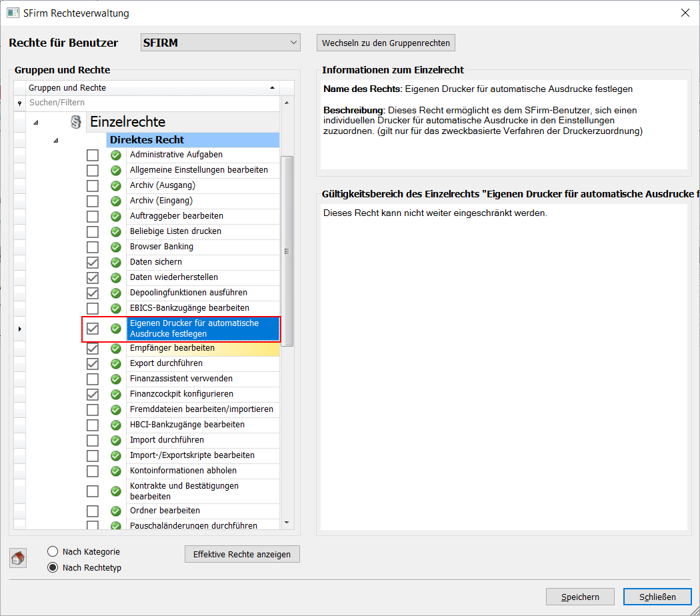Click the green check icon for Depoolingfunktionen ausführen
Viewport: 700px width, 616px height.
(115, 293)
